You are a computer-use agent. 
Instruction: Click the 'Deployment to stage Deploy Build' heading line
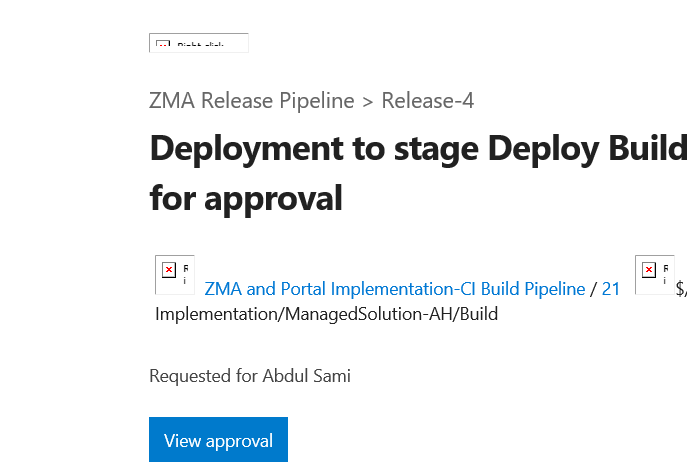point(418,149)
